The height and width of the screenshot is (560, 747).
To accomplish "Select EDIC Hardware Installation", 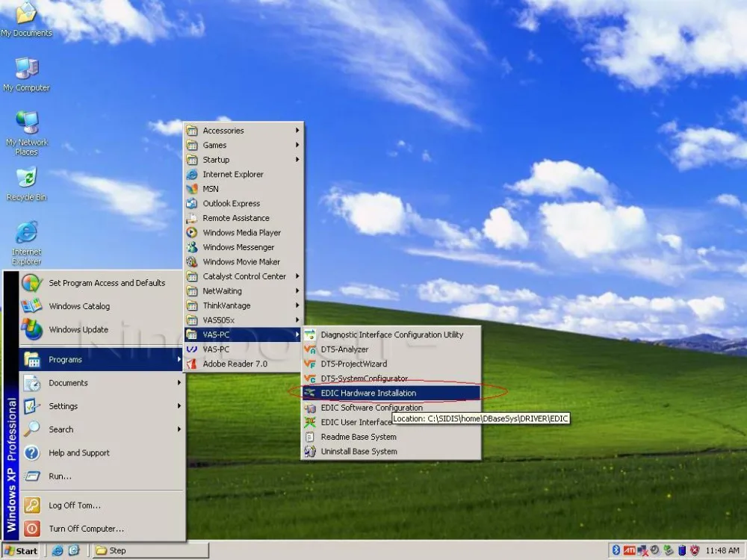I will point(368,393).
